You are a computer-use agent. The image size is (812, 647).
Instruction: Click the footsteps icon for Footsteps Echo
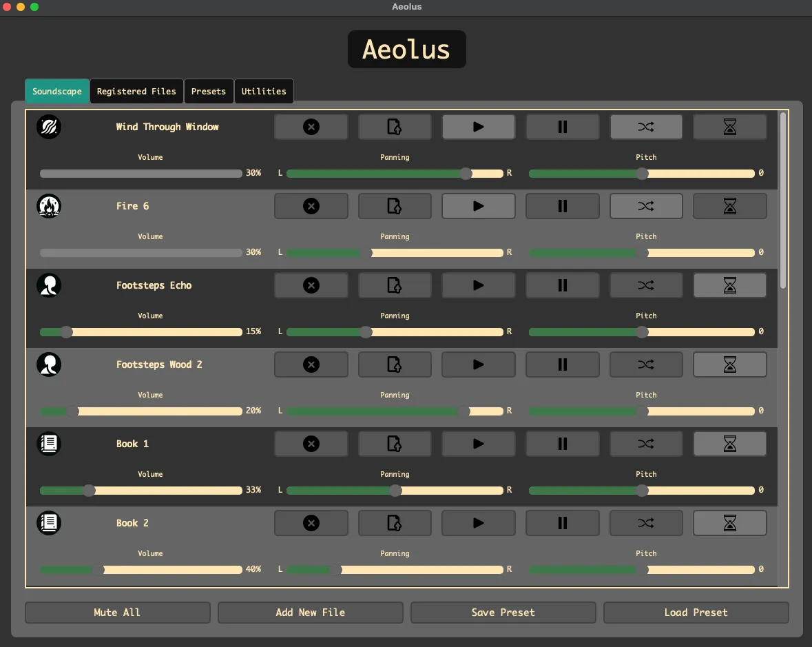point(48,285)
